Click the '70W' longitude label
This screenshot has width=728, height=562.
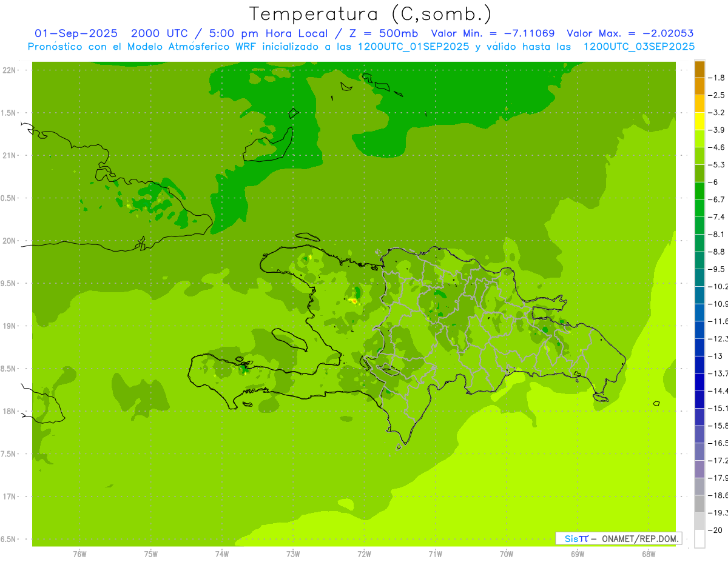(507, 554)
